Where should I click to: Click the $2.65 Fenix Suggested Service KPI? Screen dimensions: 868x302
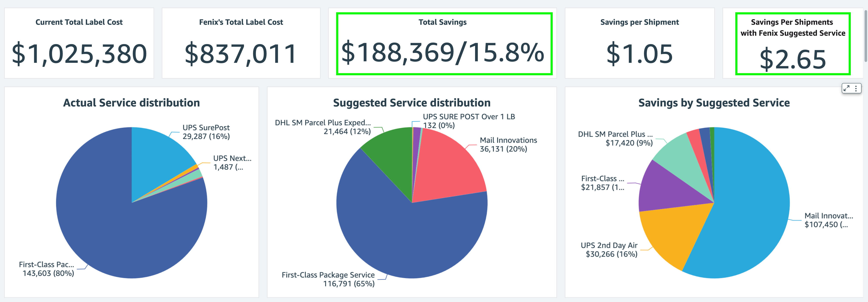[793, 59]
